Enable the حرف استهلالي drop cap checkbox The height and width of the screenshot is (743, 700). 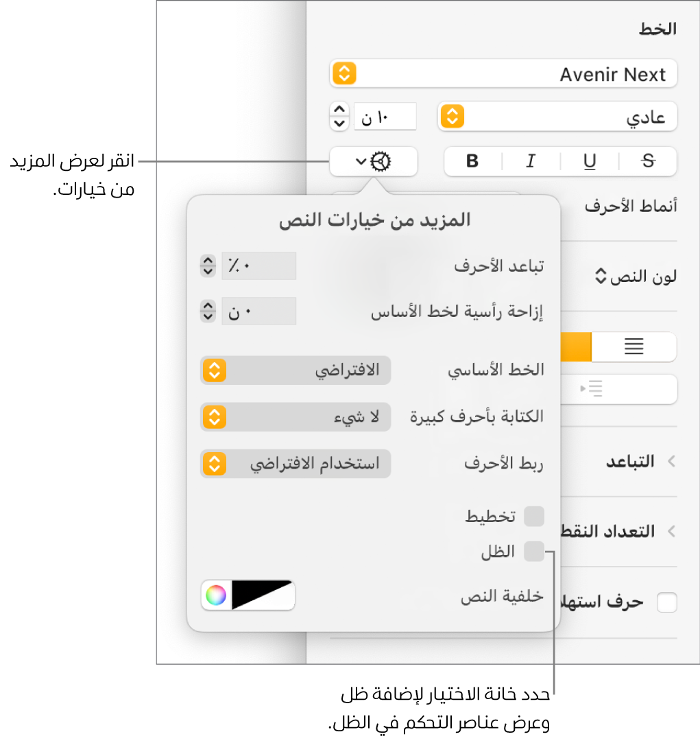pos(667,602)
